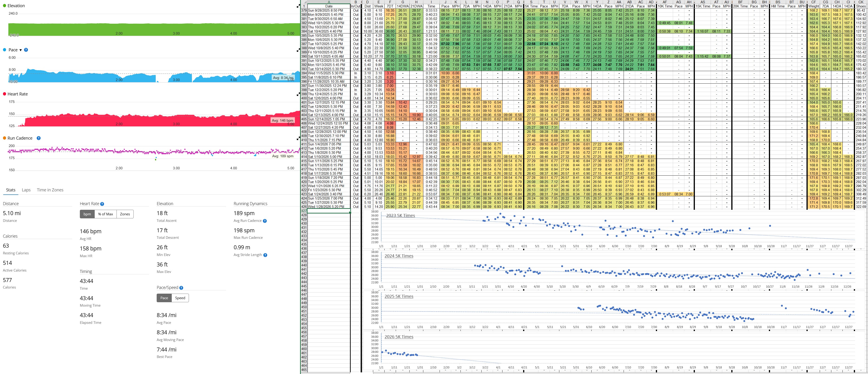The width and height of the screenshot is (868, 374).
Task: Open help icon beside Run Cadence chart title
Action: (39, 138)
